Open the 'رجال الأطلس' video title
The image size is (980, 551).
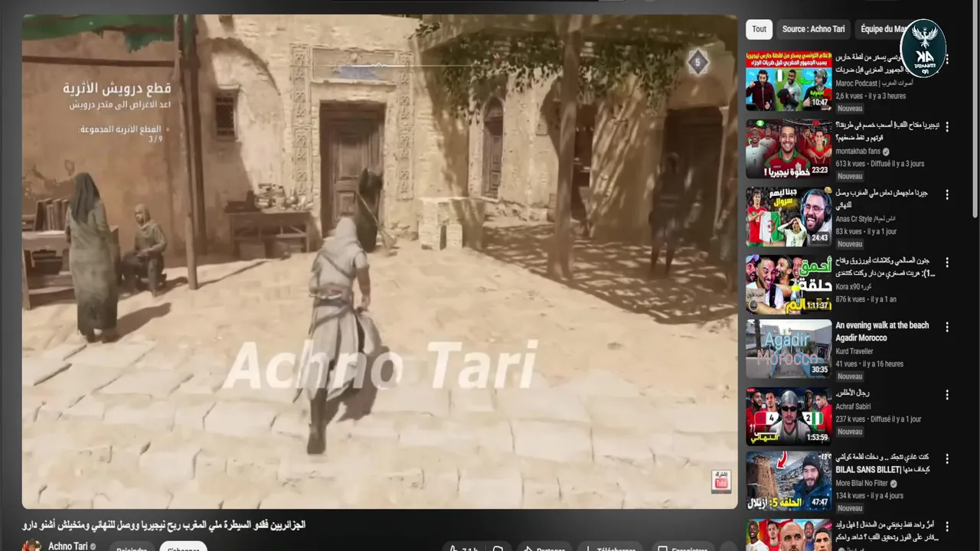point(852,393)
